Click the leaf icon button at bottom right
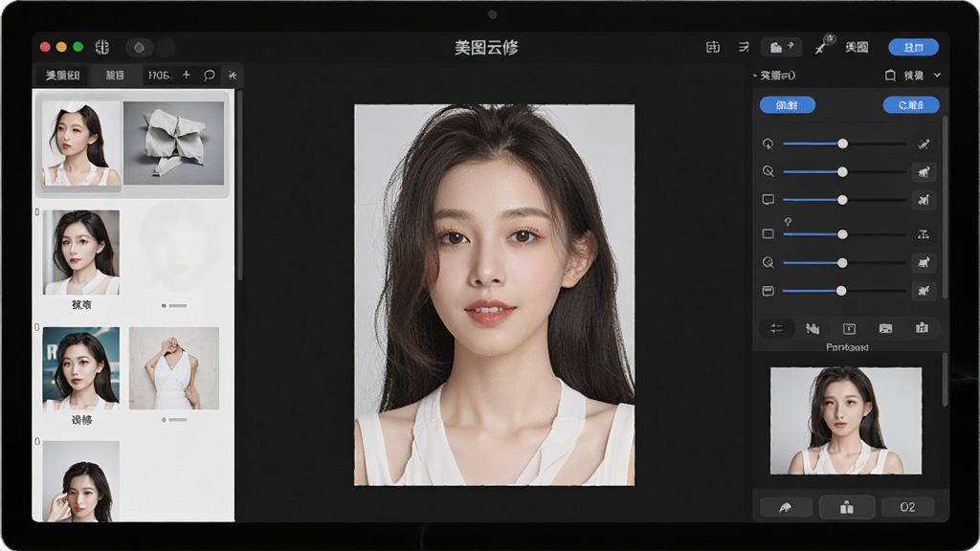Viewport: 980px width, 551px height. click(787, 507)
